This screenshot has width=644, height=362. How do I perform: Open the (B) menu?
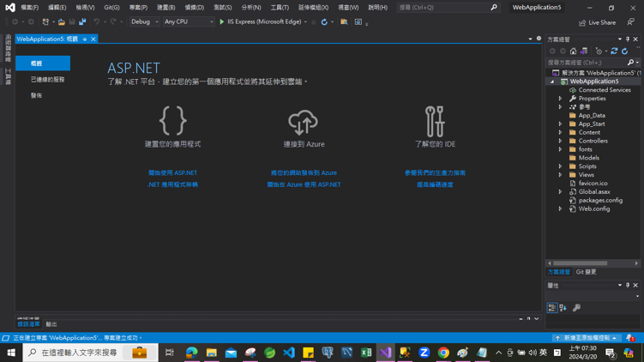[166, 8]
